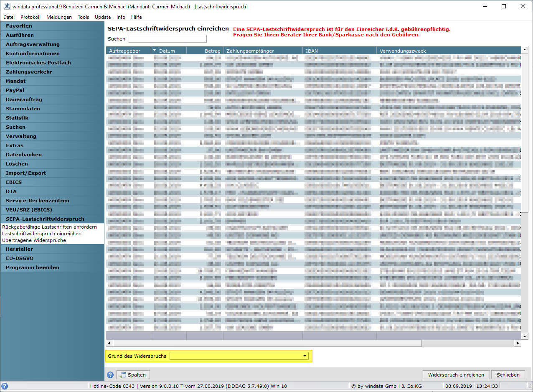The height and width of the screenshot is (392, 533).
Task: Expand the Dauerauftrag sidebar section
Action: coord(52,99)
